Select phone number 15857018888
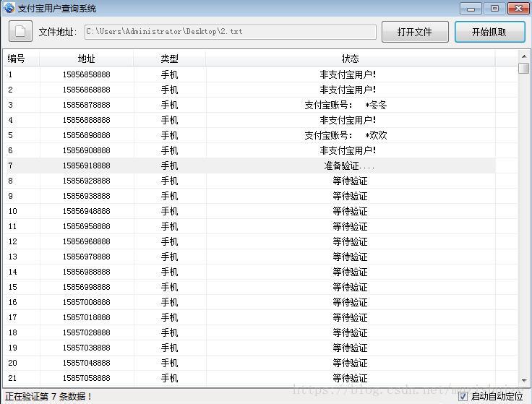Image resolution: width=532 pixels, height=404 pixels. (87, 317)
